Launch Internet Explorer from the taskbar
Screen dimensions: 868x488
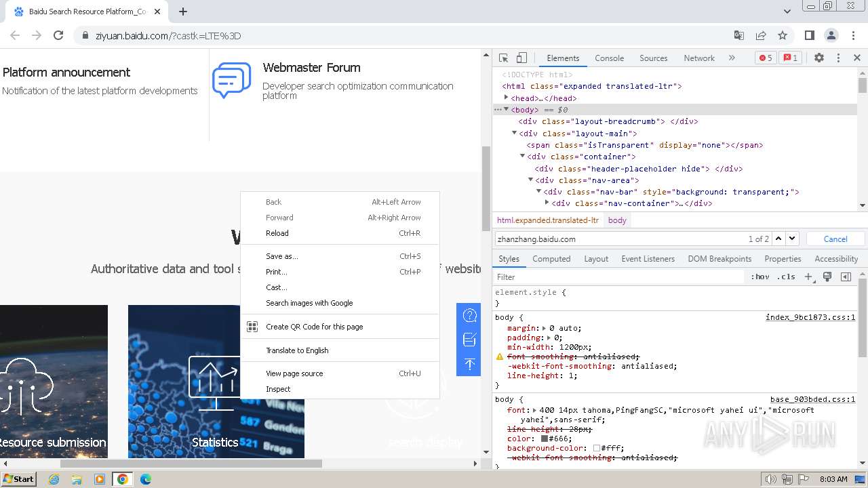54,479
